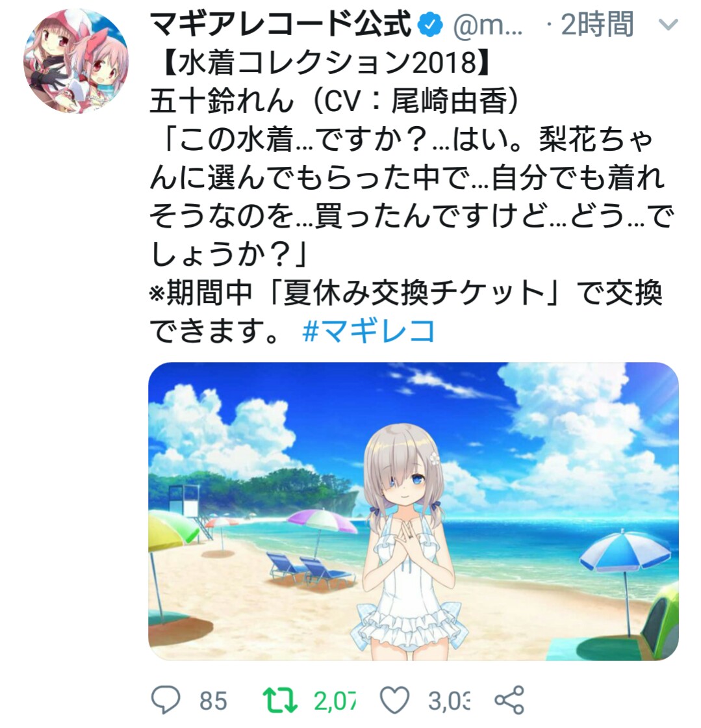Image resolution: width=701 pixels, height=728 pixels.
Task: Like the tweet with the heart icon
Action: coord(395,700)
